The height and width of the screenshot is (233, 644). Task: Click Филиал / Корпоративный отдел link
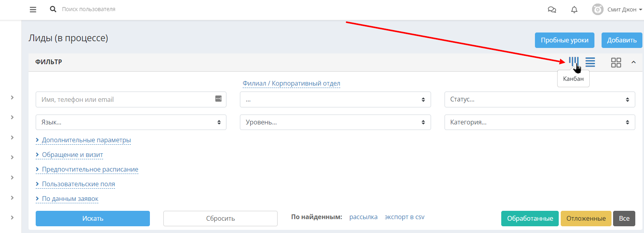pyautogui.click(x=291, y=83)
